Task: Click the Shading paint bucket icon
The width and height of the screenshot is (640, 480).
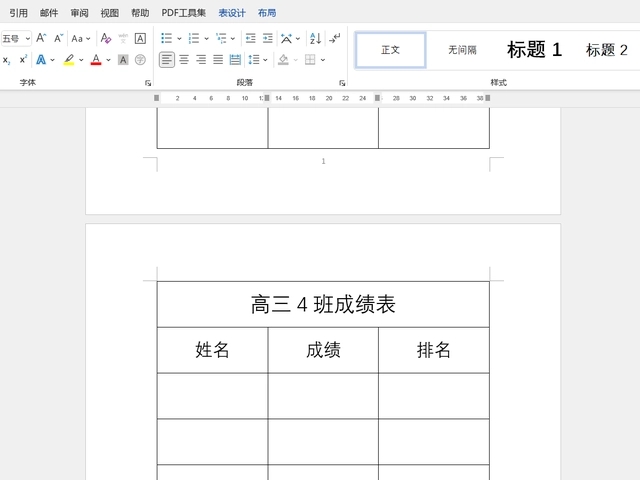Action: 283,60
